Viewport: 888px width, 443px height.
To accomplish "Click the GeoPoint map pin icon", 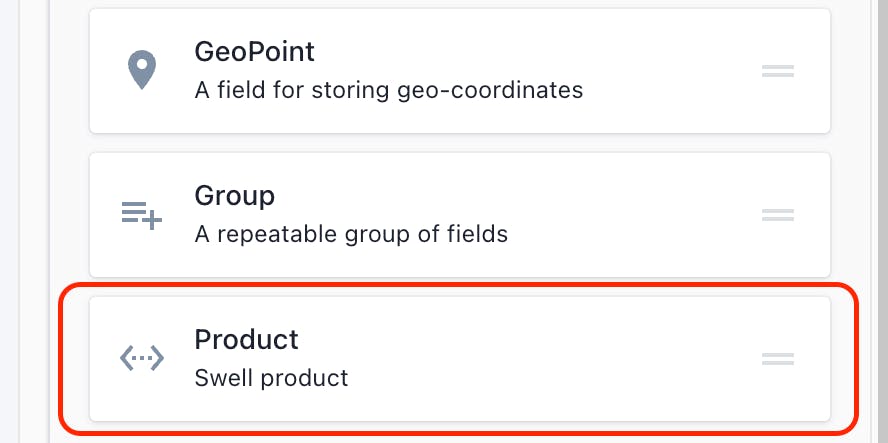I will point(142,70).
